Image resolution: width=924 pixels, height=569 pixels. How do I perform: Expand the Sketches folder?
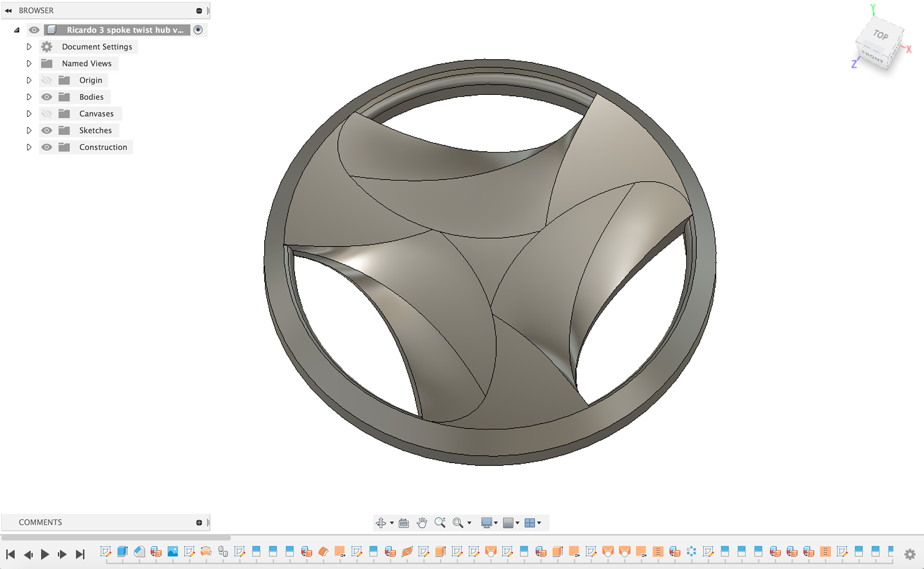[x=29, y=130]
